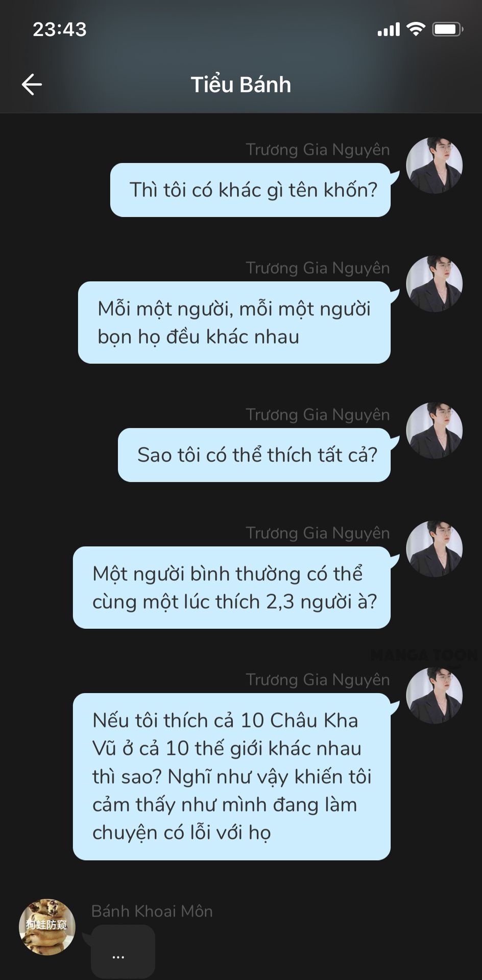Tap avatar beside 'Sao tôi có thể thích tất cả?'
Screen dimensions: 482x980
434,430
